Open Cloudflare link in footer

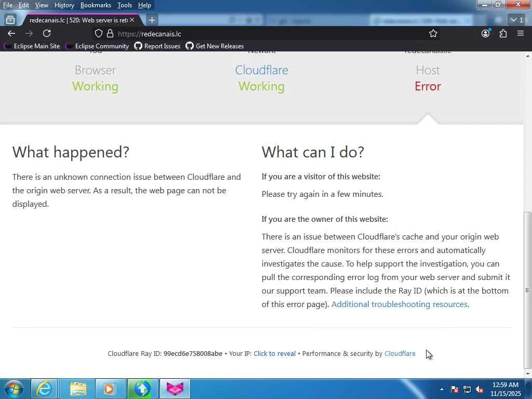pos(400,353)
